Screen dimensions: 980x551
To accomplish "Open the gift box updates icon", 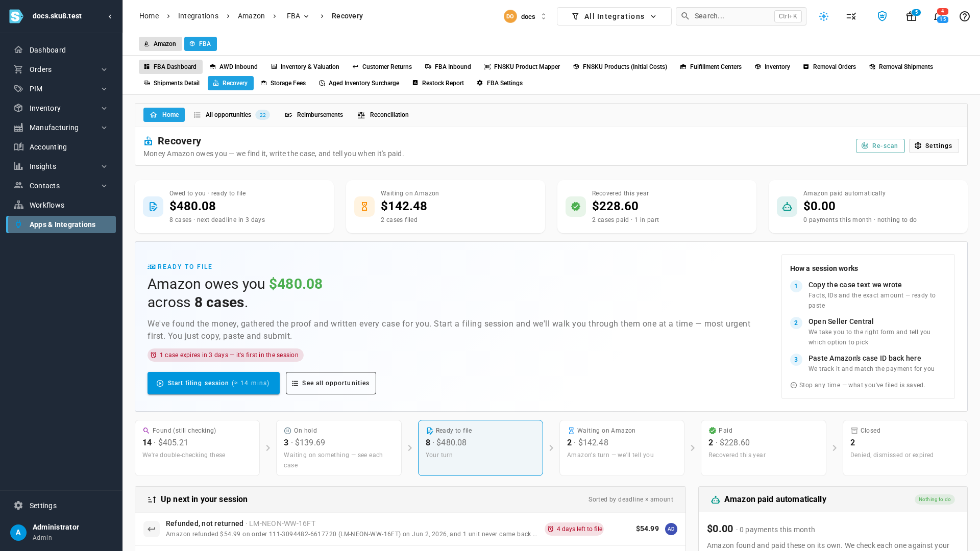I will 912,16.
